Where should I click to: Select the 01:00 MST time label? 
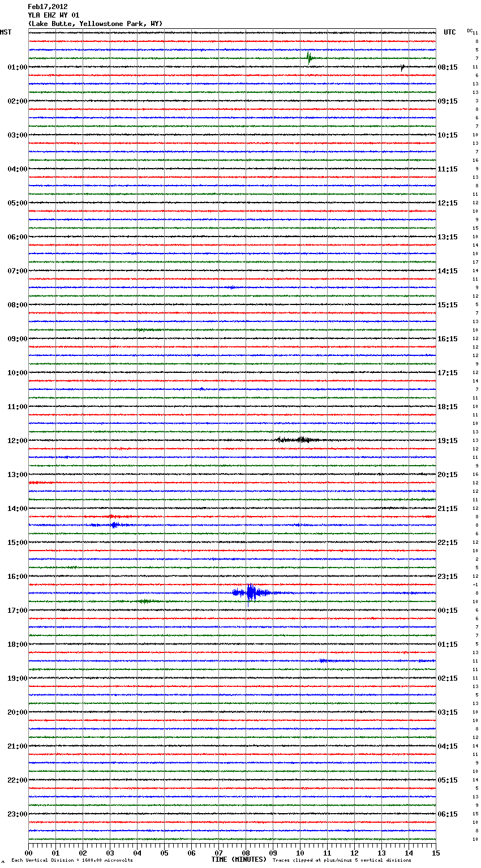pos(18,67)
